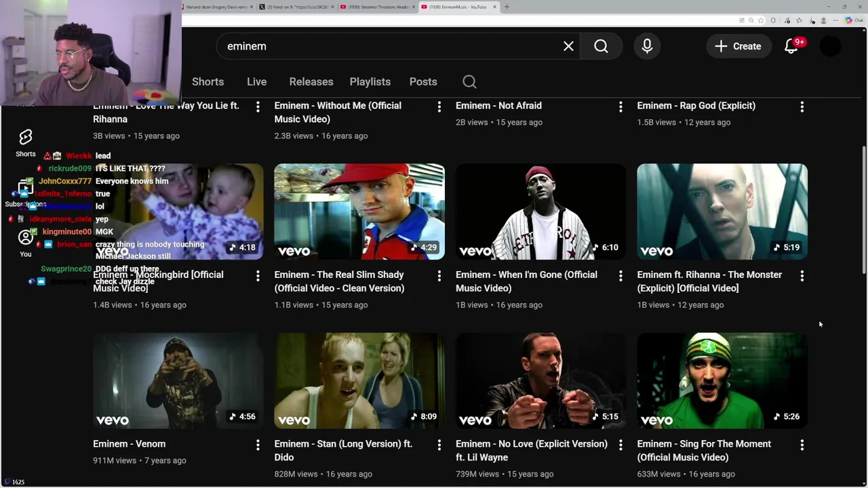This screenshot has height=488, width=868.
Task: Close the Streamer Threatens Akademiks browser tab
Action: [414, 7]
